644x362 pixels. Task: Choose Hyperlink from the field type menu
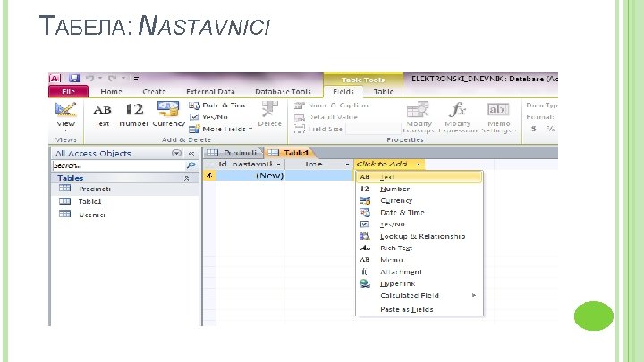[419, 283]
